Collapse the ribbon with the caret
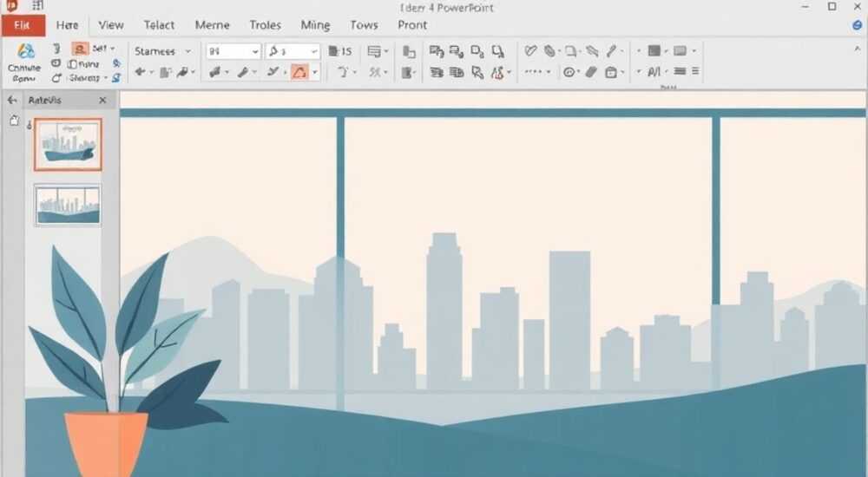868x477 pixels. (x=858, y=49)
